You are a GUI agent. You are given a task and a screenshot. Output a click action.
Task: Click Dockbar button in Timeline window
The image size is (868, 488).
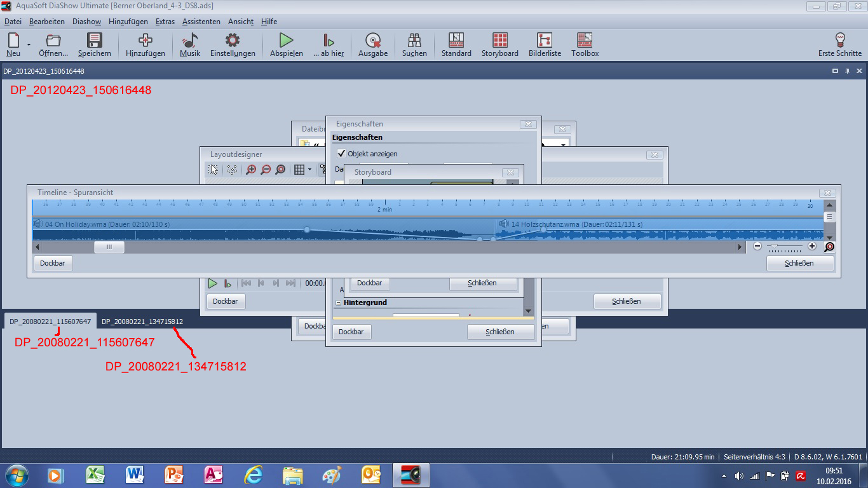[x=53, y=263]
